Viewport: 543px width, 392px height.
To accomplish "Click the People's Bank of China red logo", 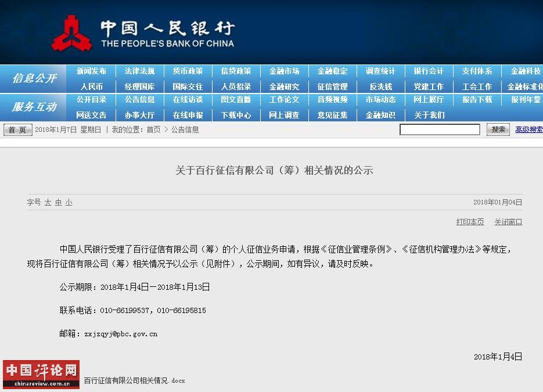I will (71, 34).
